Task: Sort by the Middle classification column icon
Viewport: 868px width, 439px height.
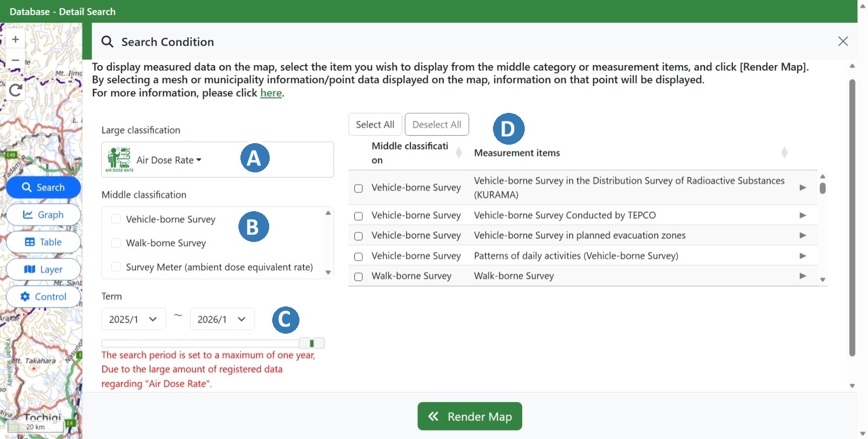Action: (458, 153)
